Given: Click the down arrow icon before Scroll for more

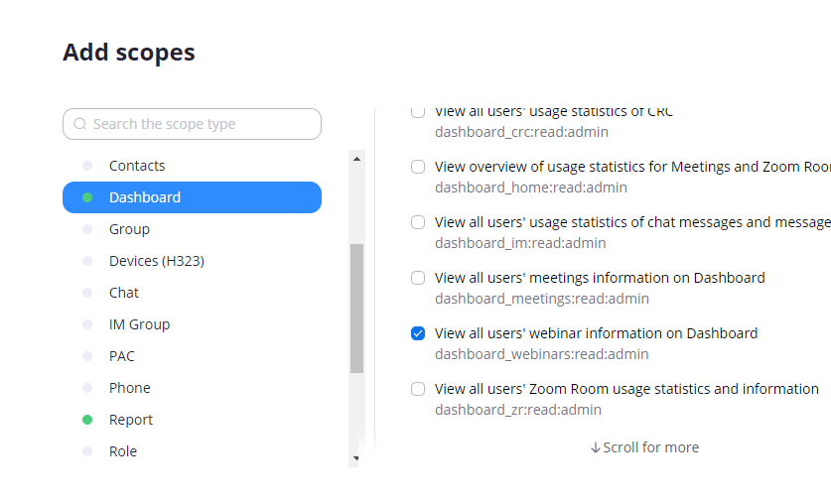Looking at the screenshot, I should click(x=595, y=447).
